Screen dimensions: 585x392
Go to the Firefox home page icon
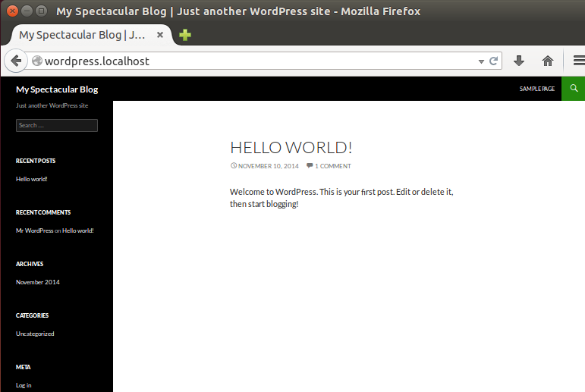point(547,61)
